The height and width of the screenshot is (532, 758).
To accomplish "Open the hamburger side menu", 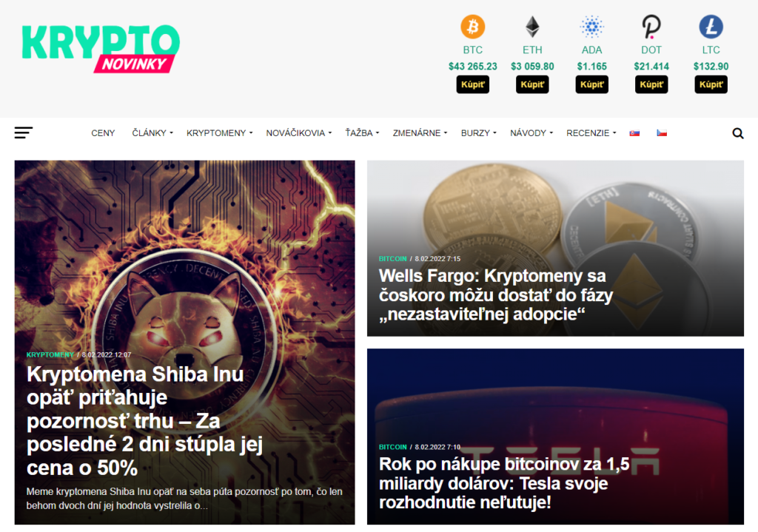I will coord(23,133).
